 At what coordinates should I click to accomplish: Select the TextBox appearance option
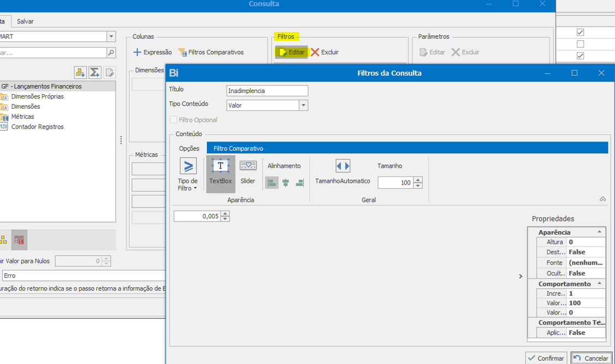point(221,174)
